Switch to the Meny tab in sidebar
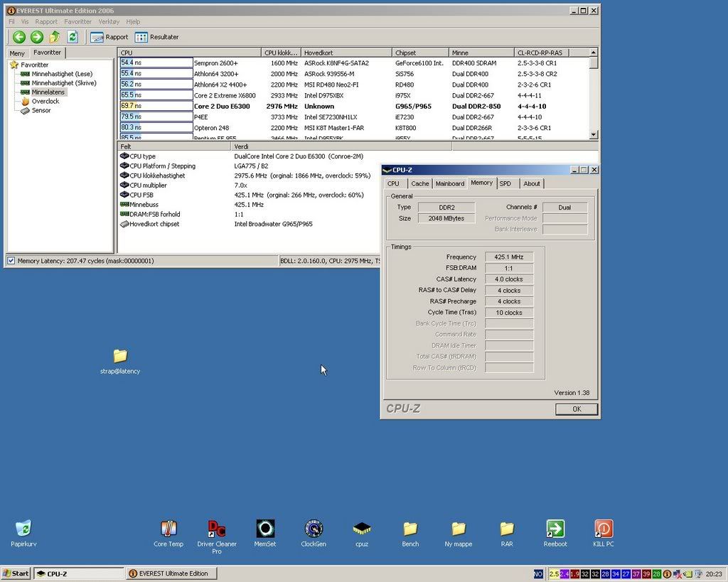 17,53
